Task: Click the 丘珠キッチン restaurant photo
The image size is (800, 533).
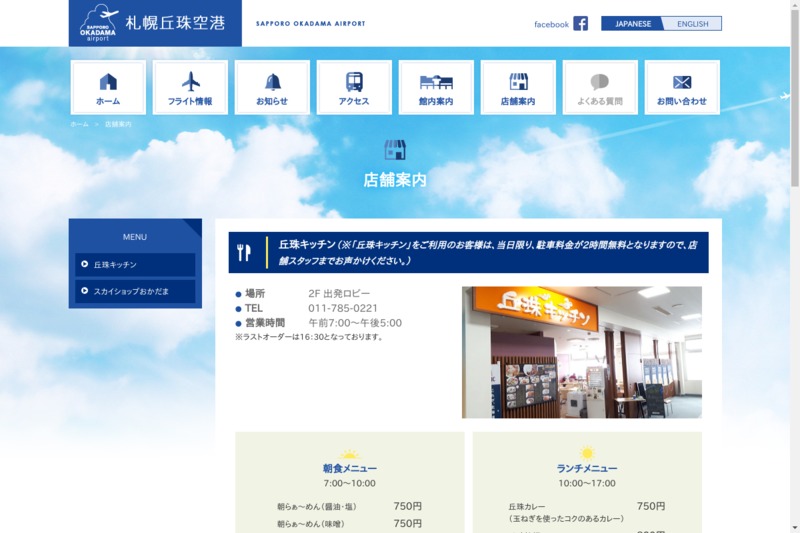Action: (x=581, y=352)
